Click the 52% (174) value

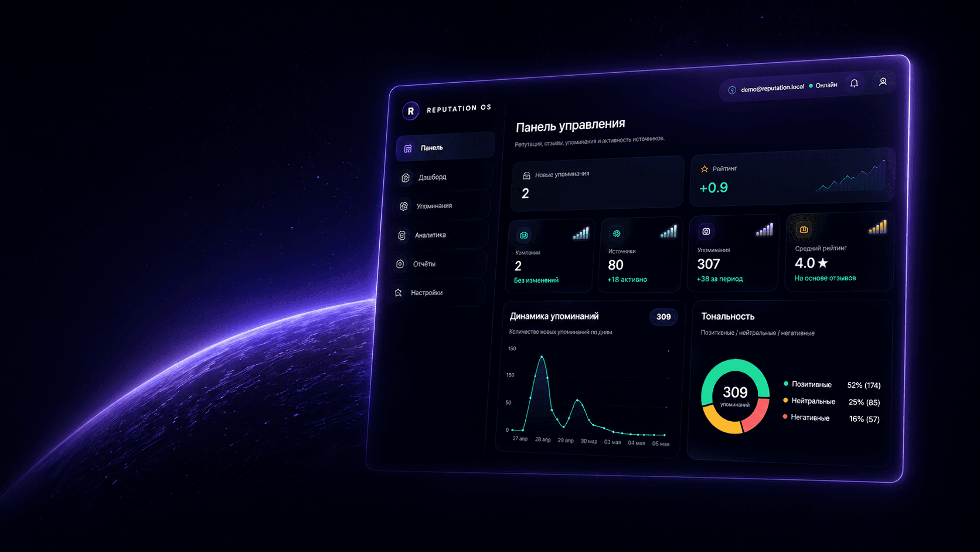point(864,385)
